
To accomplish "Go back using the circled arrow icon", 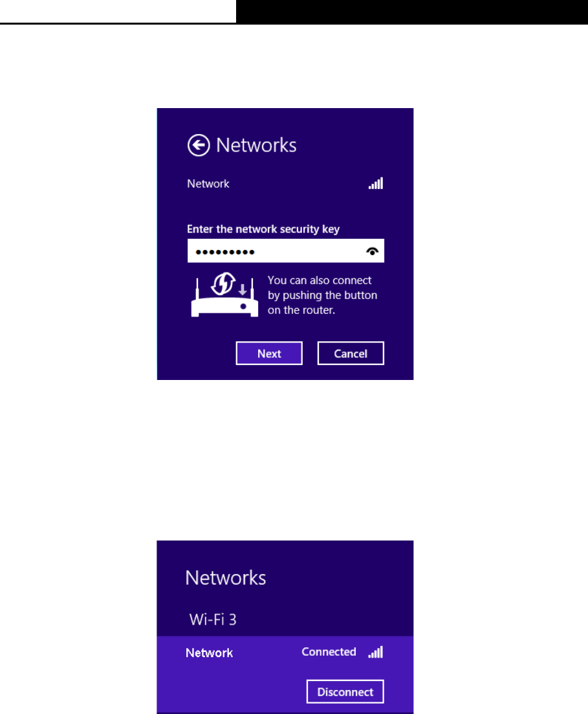I will point(199,145).
